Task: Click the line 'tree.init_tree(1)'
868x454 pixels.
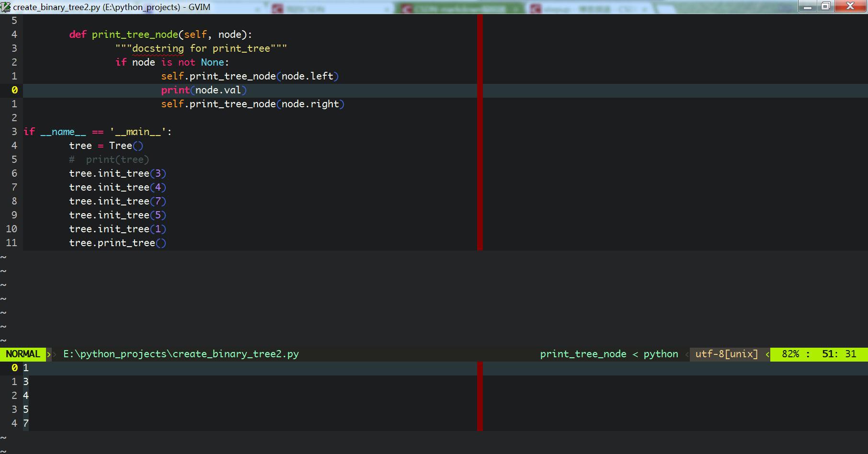Action: [x=118, y=229]
